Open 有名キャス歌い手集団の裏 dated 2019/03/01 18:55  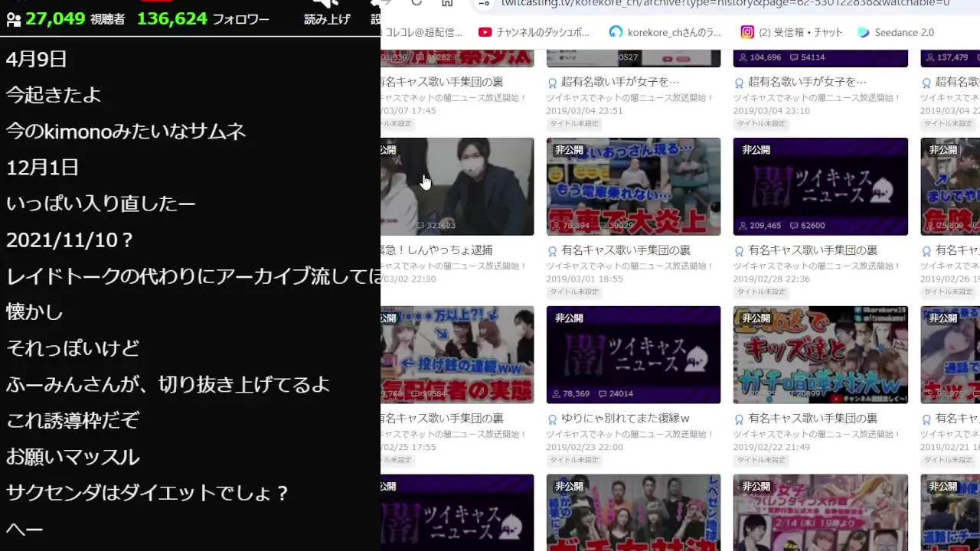tap(626, 250)
